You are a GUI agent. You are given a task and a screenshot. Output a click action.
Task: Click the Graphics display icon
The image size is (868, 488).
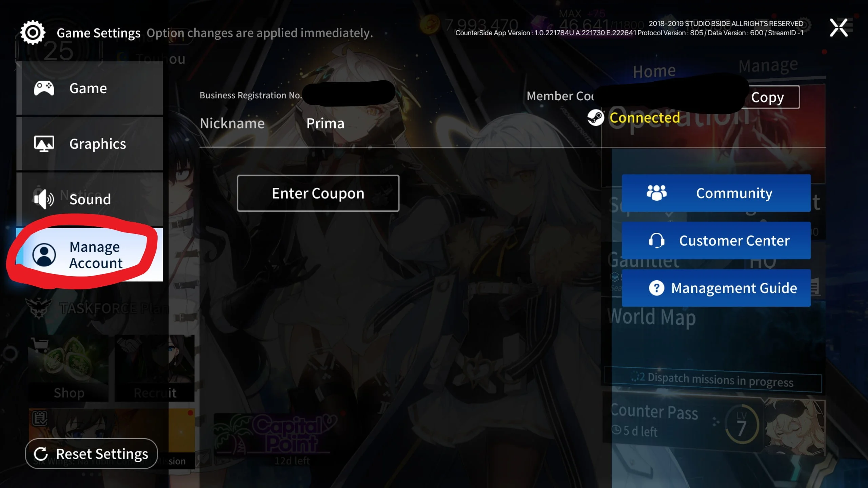[x=44, y=143]
